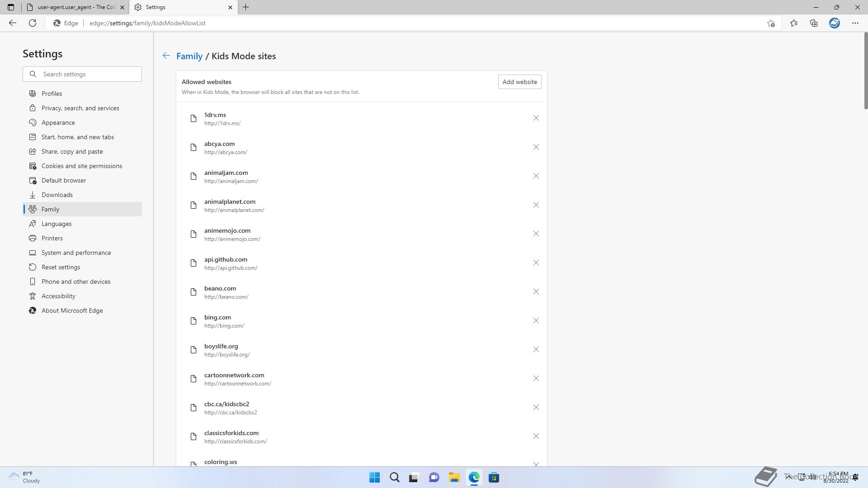Remove abcya.com from allowed list
The width and height of the screenshot is (868, 488).
point(536,147)
